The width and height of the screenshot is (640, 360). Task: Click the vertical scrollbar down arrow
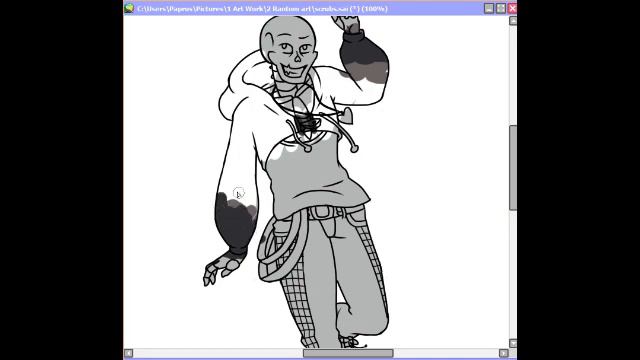click(513, 343)
